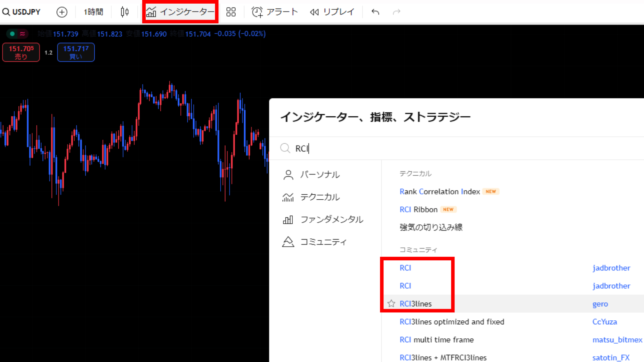Open the candlestick chart style icon

[x=124, y=12]
